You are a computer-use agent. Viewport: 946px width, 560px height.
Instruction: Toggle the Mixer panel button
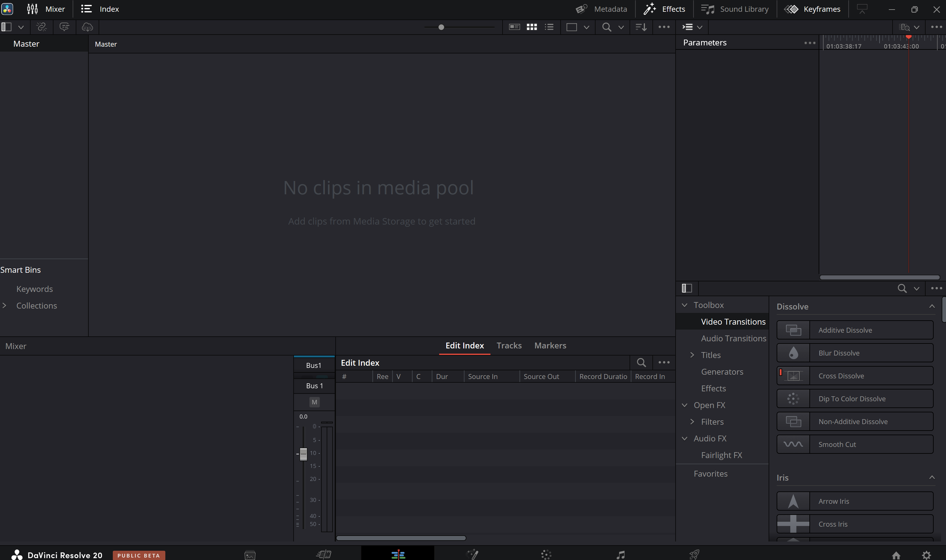click(46, 9)
